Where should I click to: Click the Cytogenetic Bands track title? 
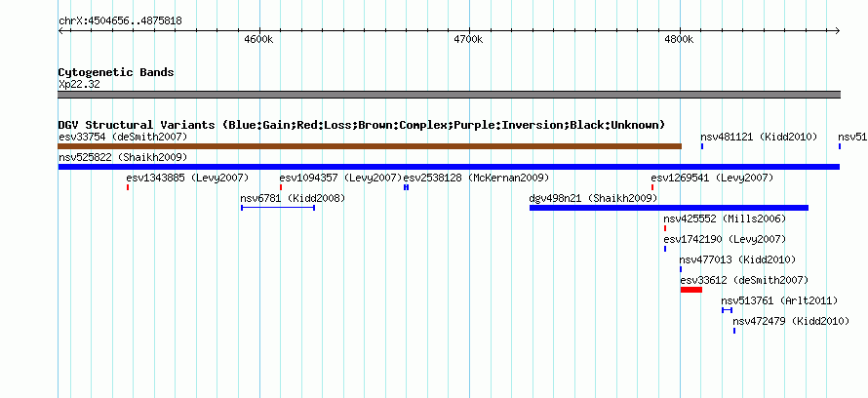click(116, 72)
